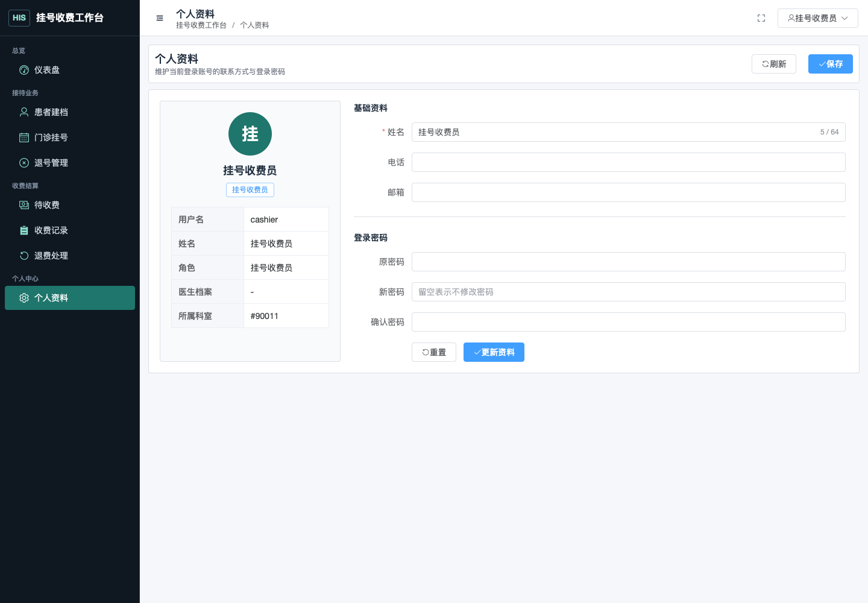This screenshot has width=868, height=603.
Task: Click the 登录密码 section heading
Action: point(371,238)
